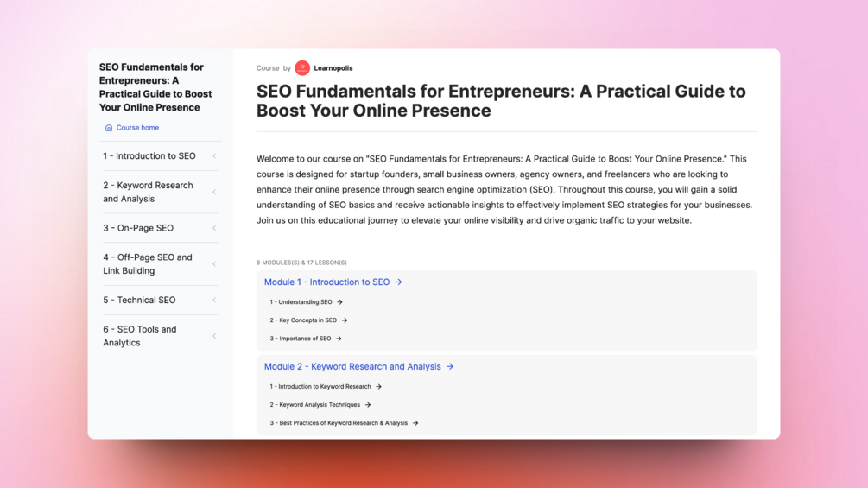Image resolution: width=868 pixels, height=488 pixels.
Task: Click arrow beside Understanding SEO lesson
Action: pos(340,302)
